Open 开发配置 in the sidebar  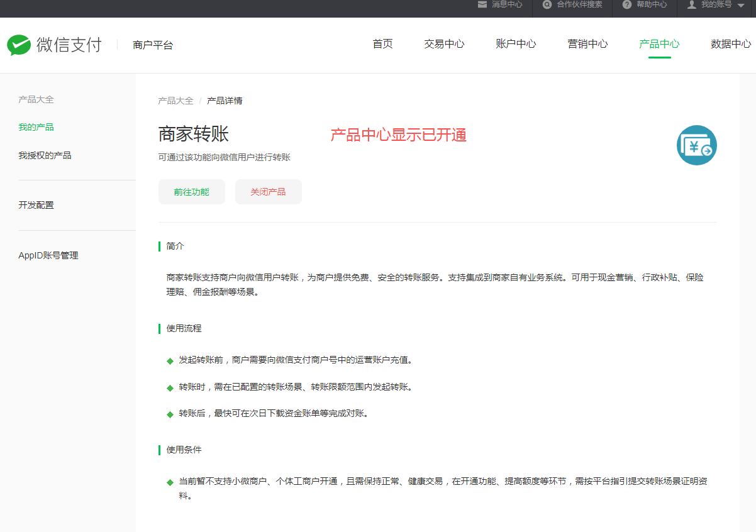(36, 205)
